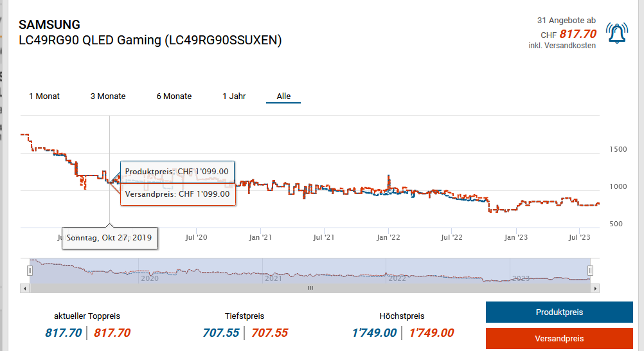The image size is (644, 351).
Task: Click the 2022 label in navigator
Action: (397, 278)
